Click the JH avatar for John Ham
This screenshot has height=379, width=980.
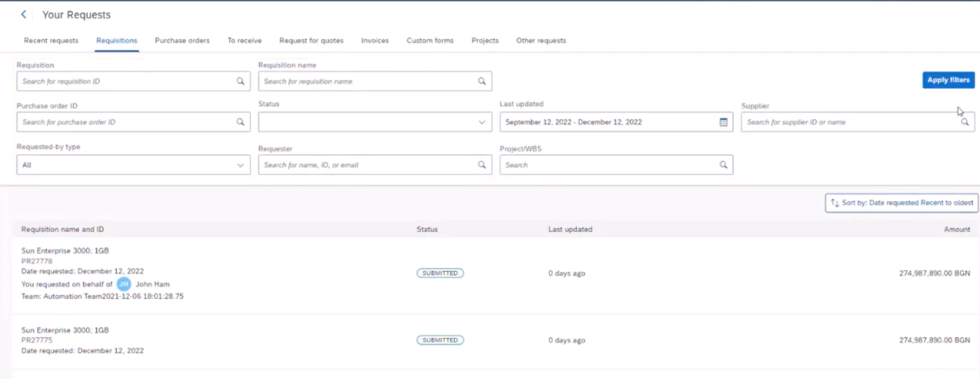point(124,284)
